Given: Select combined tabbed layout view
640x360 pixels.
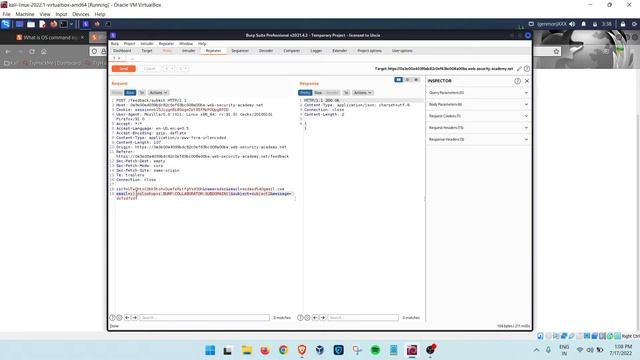Looking at the screenshot, I should coord(416,80).
